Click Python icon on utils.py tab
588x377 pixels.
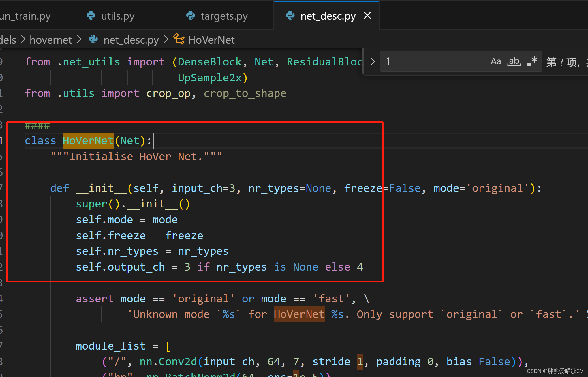coord(91,16)
